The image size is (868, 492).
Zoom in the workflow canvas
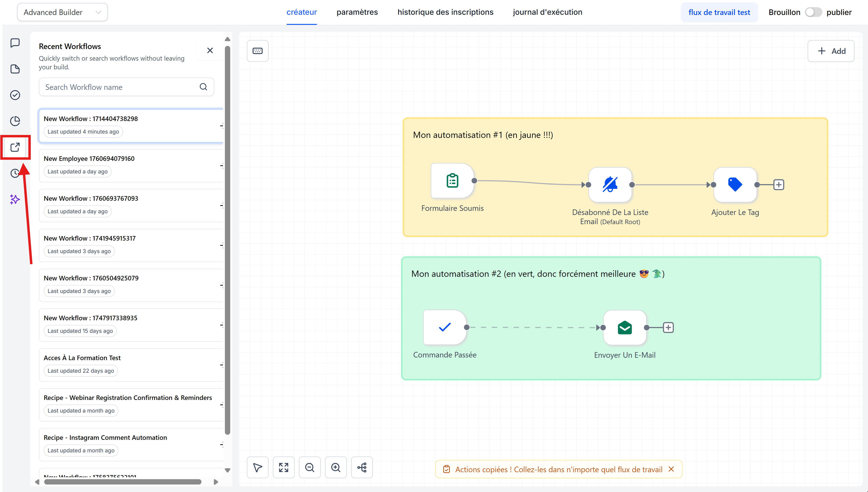[336, 467]
